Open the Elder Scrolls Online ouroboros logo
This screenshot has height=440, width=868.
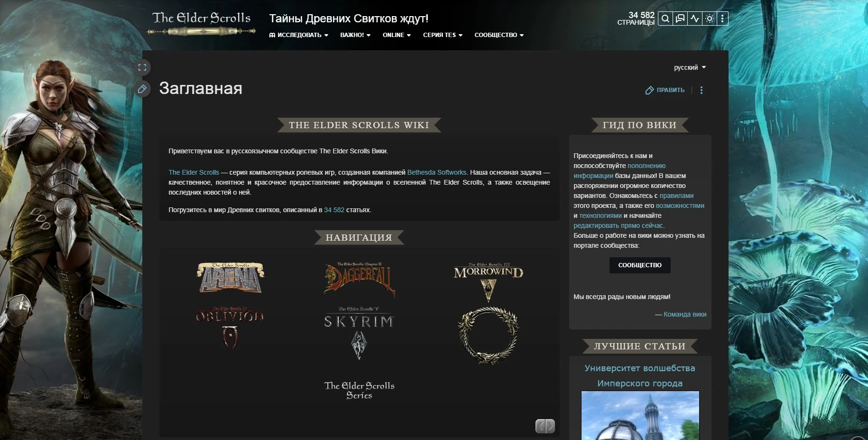[x=489, y=335]
